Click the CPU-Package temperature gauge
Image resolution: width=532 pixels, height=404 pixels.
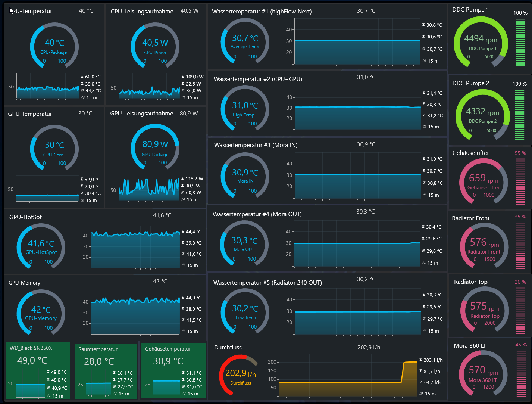(54, 45)
